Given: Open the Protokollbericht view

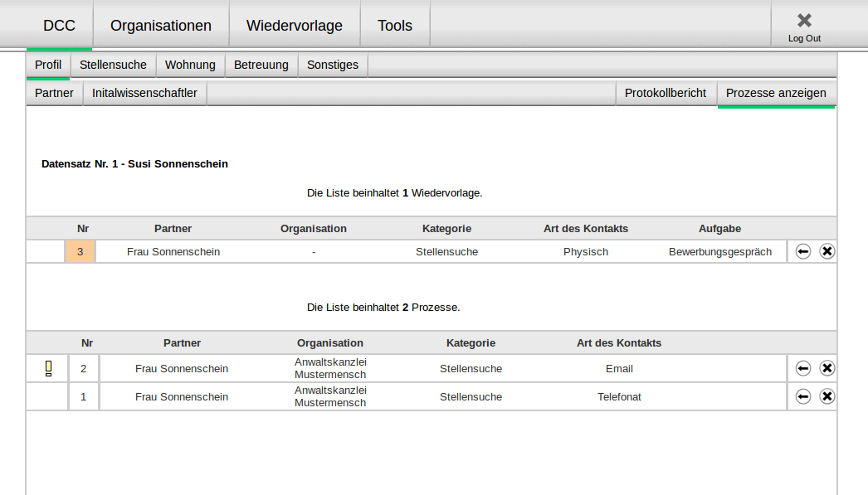Looking at the screenshot, I should (x=666, y=93).
